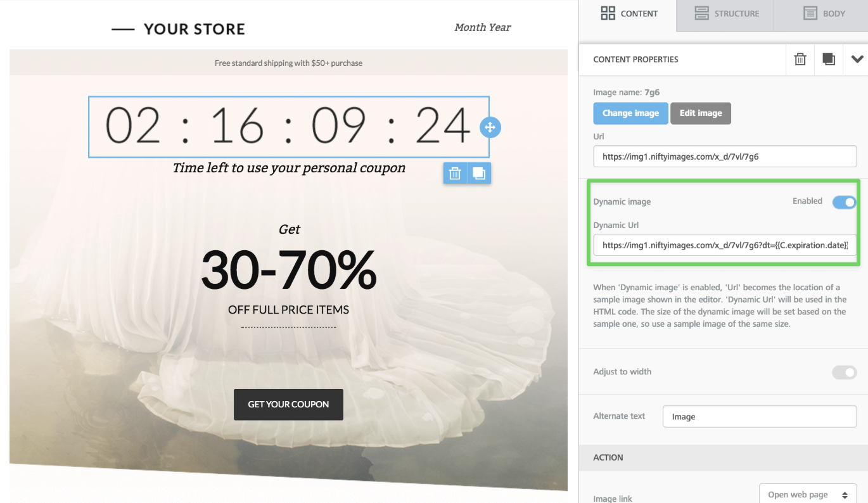Click the move handle on countdown image
The image size is (868, 503).
pos(490,127)
